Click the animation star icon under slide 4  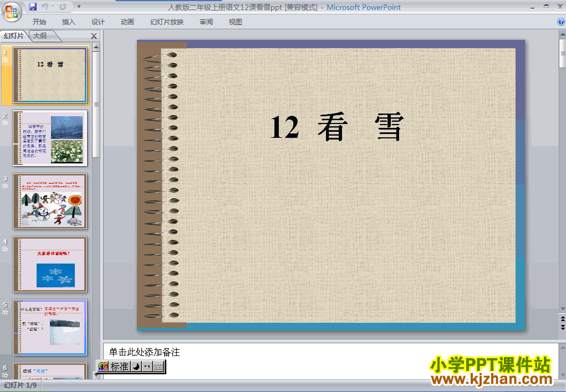click(x=5, y=249)
